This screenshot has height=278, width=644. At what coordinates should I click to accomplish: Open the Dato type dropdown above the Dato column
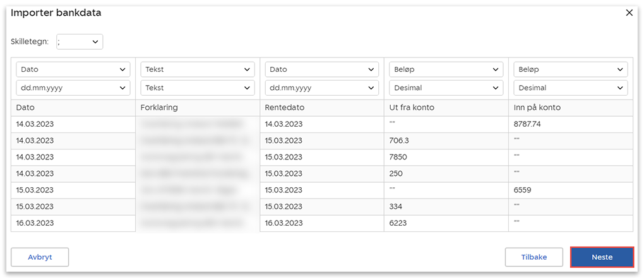73,69
